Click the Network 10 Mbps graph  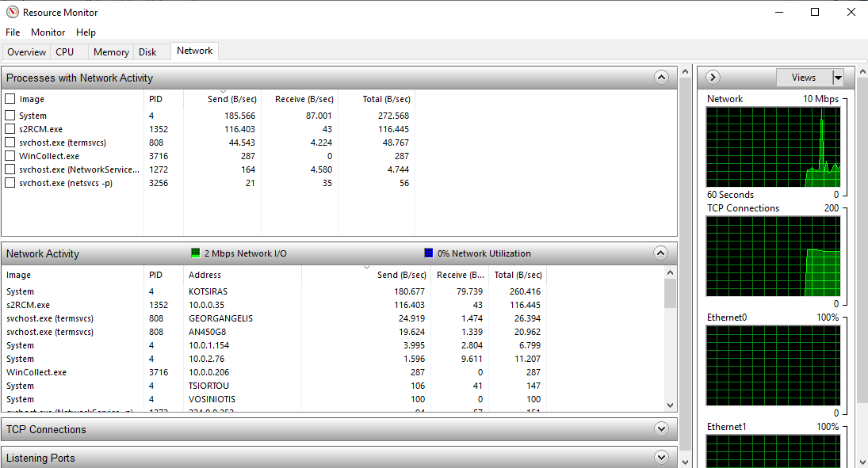click(774, 147)
